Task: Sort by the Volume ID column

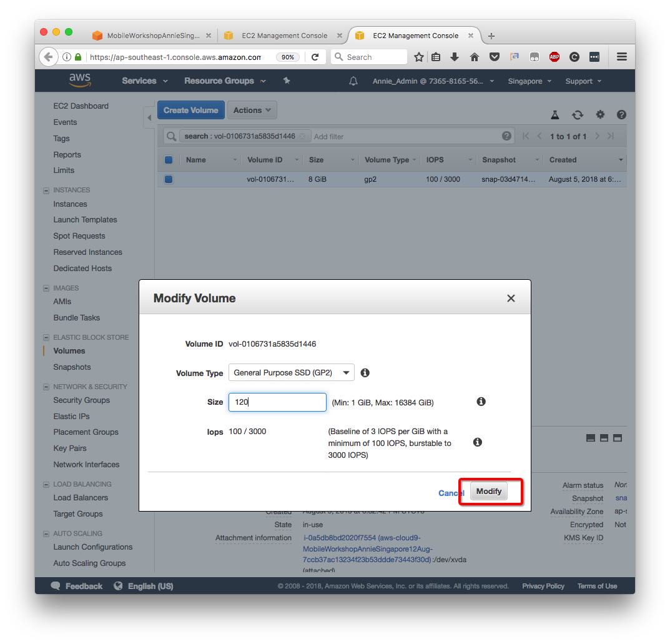Action: 265,160
